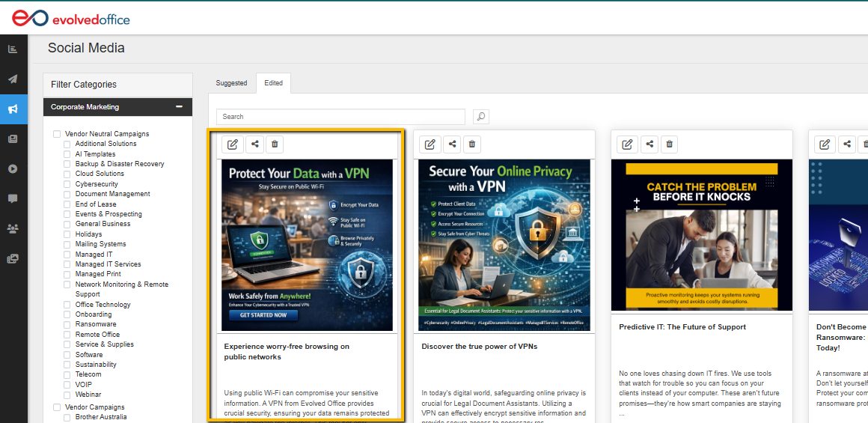The image size is (868, 423).
Task: Open the bar chart dashboard sidebar icon
Action: coord(13,49)
